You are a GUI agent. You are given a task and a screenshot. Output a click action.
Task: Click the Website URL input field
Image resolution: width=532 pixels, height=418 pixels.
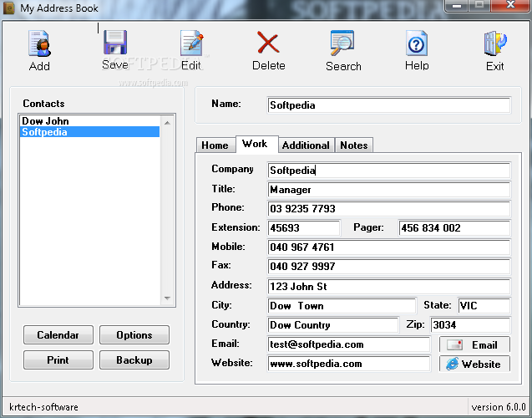[x=349, y=364]
